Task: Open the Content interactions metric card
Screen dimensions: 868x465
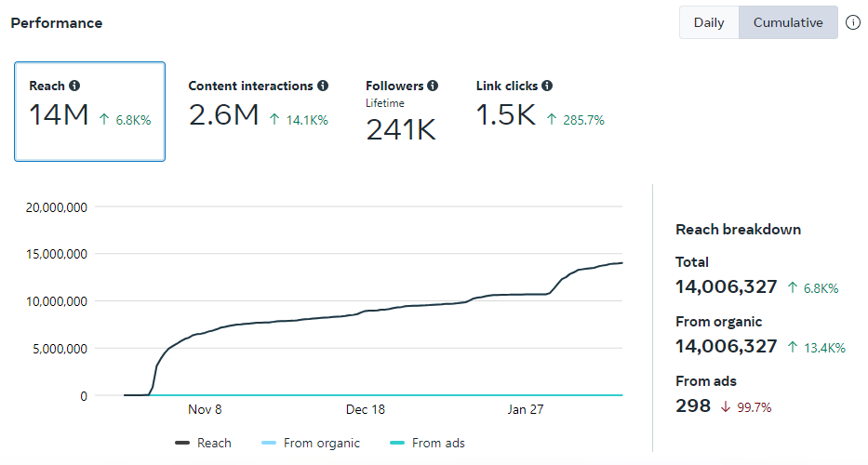Action: pos(258,107)
